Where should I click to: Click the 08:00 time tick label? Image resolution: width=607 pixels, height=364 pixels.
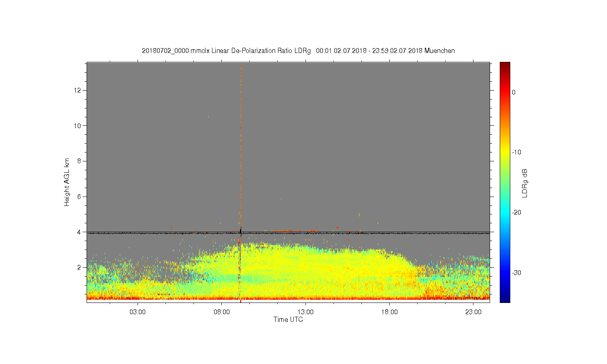222,312
